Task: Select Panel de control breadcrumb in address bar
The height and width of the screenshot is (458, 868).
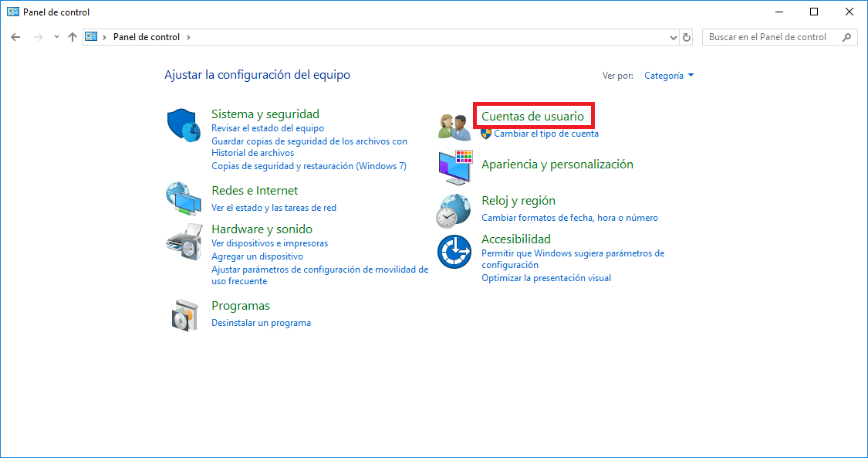Action: point(147,37)
